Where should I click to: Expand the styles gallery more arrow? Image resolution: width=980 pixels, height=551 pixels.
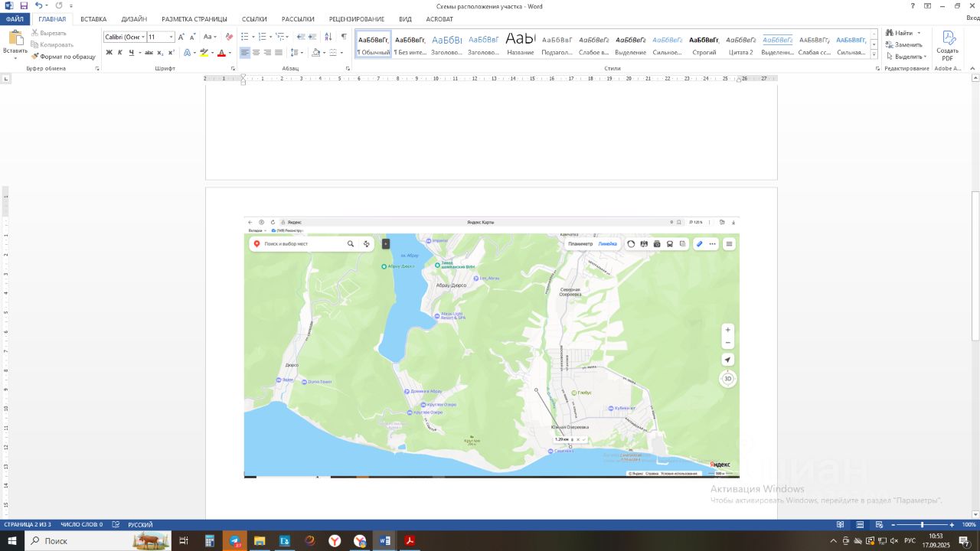coord(874,55)
